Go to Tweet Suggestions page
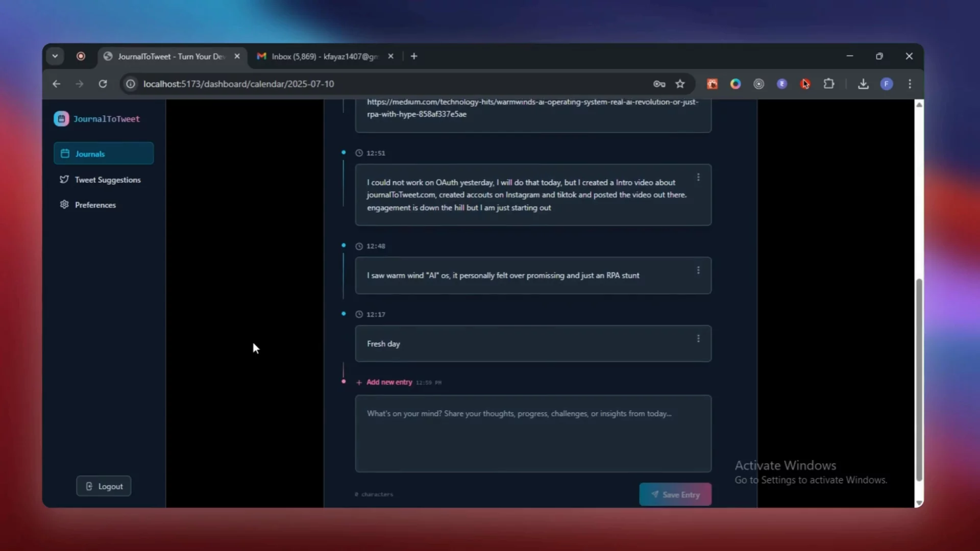 pos(107,180)
